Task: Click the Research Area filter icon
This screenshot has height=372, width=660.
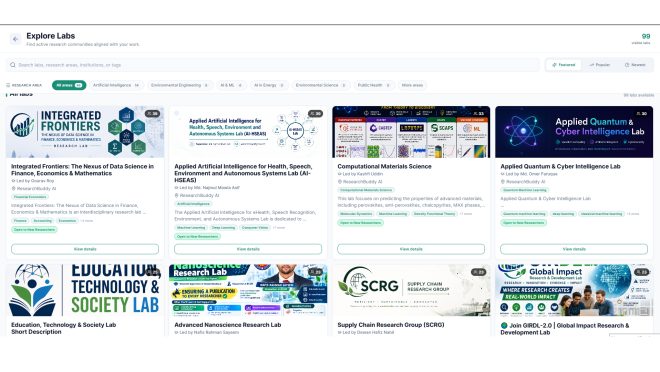Action: 8,85
